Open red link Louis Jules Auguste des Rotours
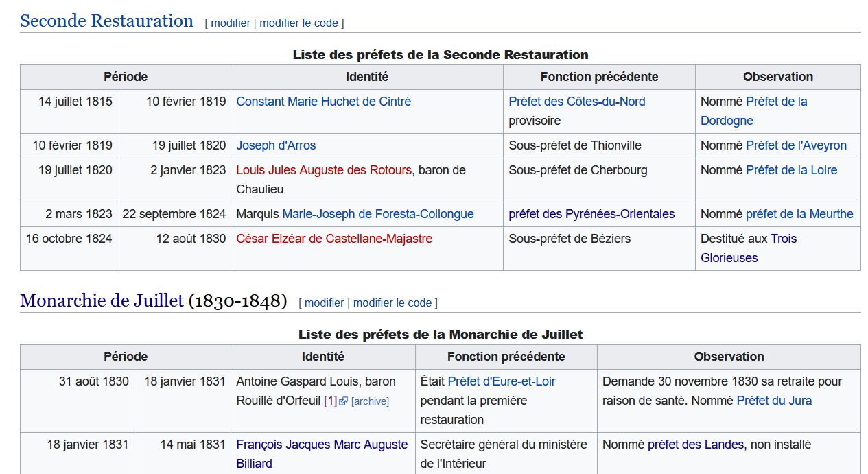The width and height of the screenshot is (868, 474). click(x=324, y=170)
